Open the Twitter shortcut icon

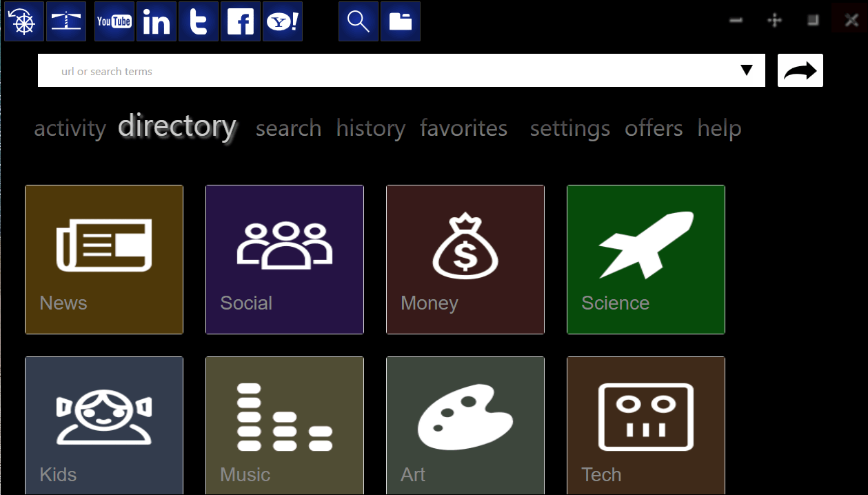pyautogui.click(x=199, y=21)
